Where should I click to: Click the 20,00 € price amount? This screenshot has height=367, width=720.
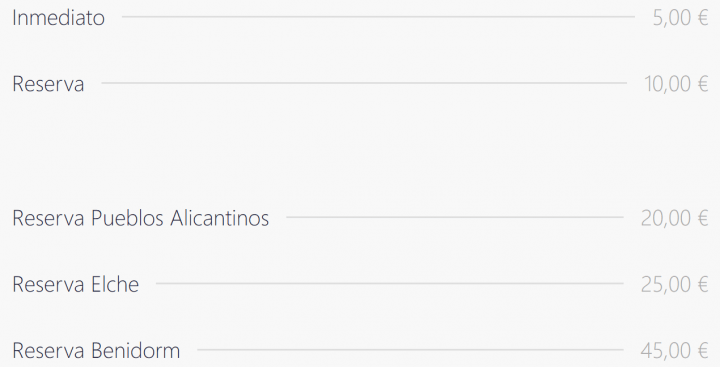pyautogui.click(x=675, y=219)
